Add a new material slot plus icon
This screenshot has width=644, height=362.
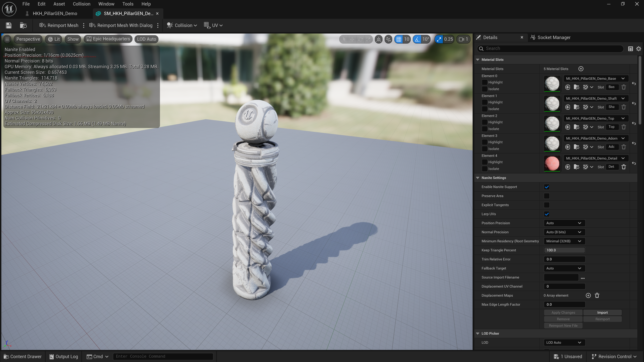[x=581, y=69]
